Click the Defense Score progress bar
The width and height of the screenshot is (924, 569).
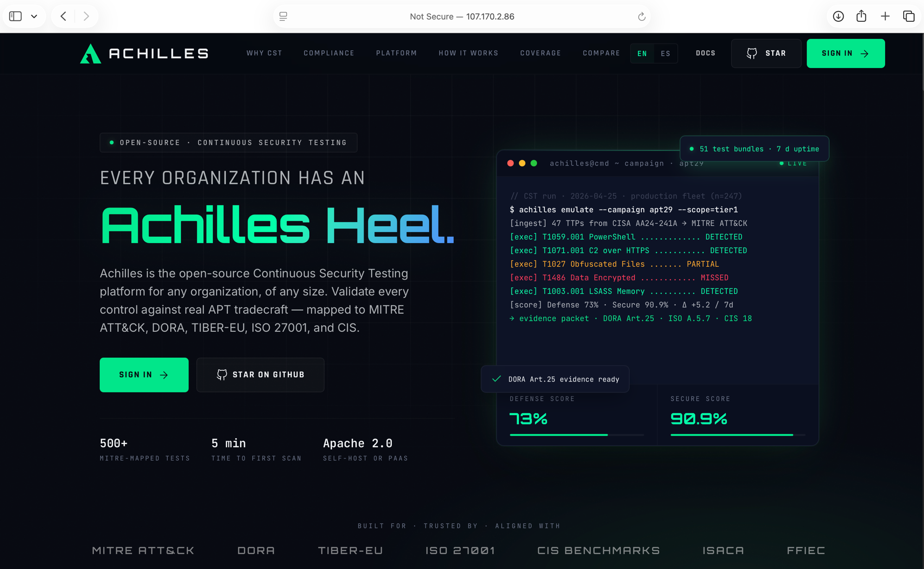pos(577,435)
